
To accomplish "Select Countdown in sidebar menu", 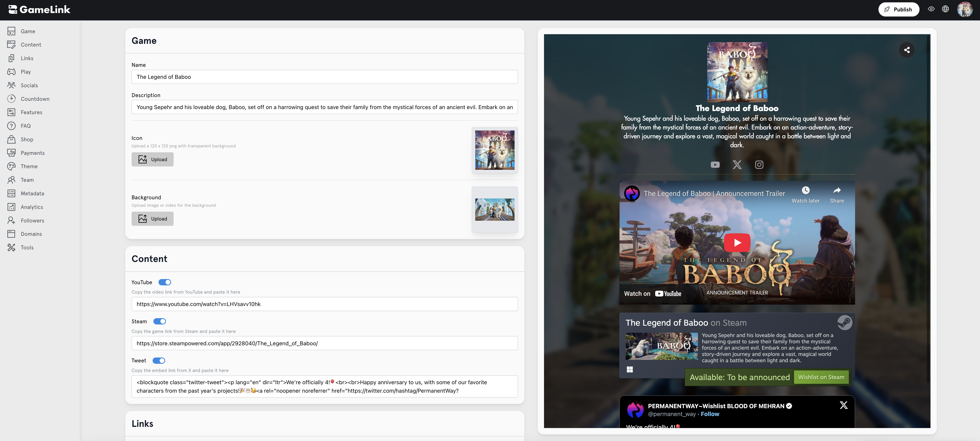I will (x=35, y=99).
